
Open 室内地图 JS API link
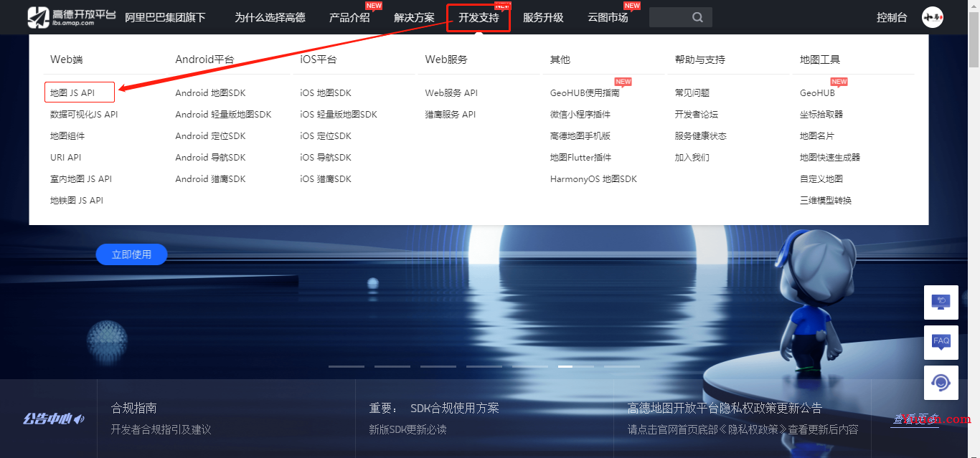(x=81, y=179)
